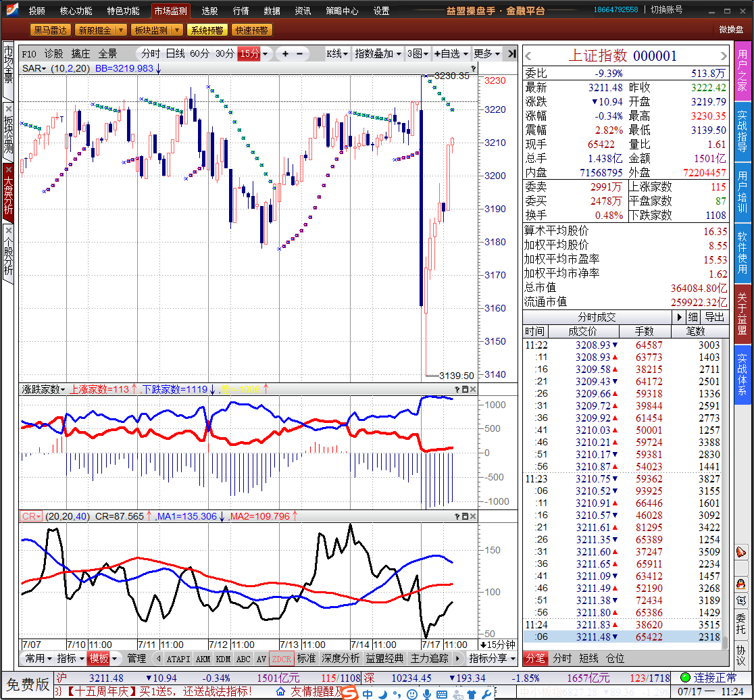This screenshot has height=700, width=754.
Task: Open the CR indicator selector dropdown
Action: click(31, 516)
